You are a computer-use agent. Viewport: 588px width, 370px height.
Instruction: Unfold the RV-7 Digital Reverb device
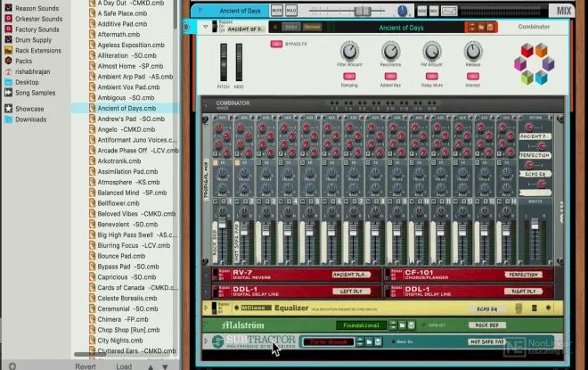206,275
